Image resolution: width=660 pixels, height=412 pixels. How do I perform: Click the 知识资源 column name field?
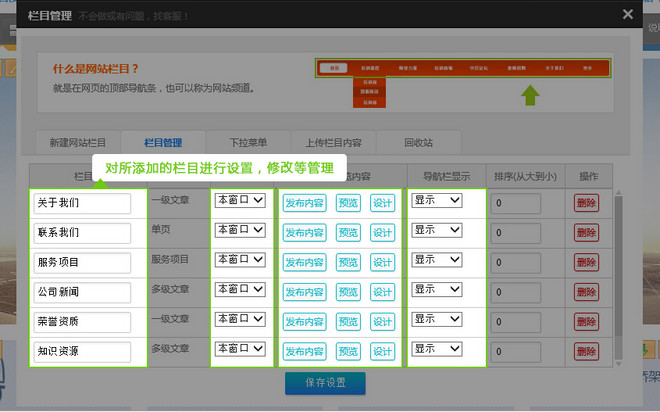pos(82,352)
